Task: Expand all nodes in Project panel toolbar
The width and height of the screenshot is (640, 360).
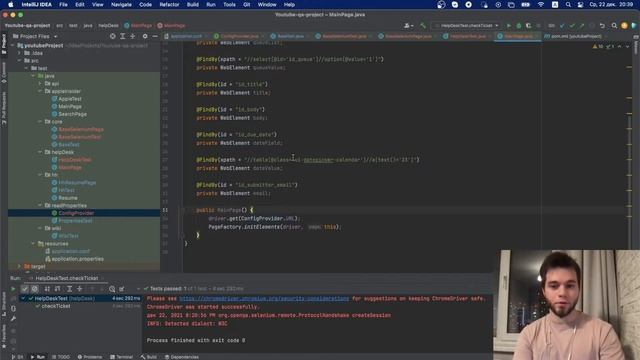Action: [x=122, y=36]
